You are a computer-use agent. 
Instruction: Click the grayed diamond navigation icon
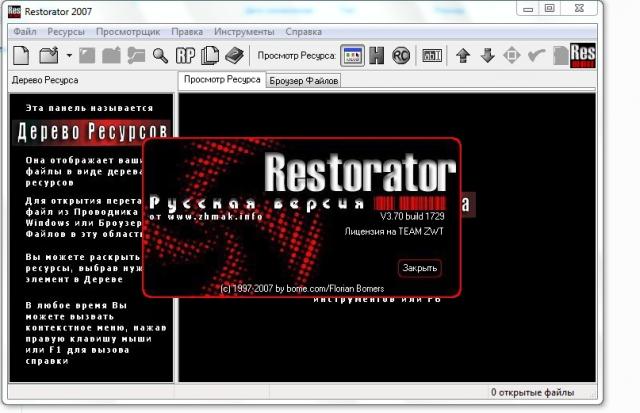tap(511, 56)
